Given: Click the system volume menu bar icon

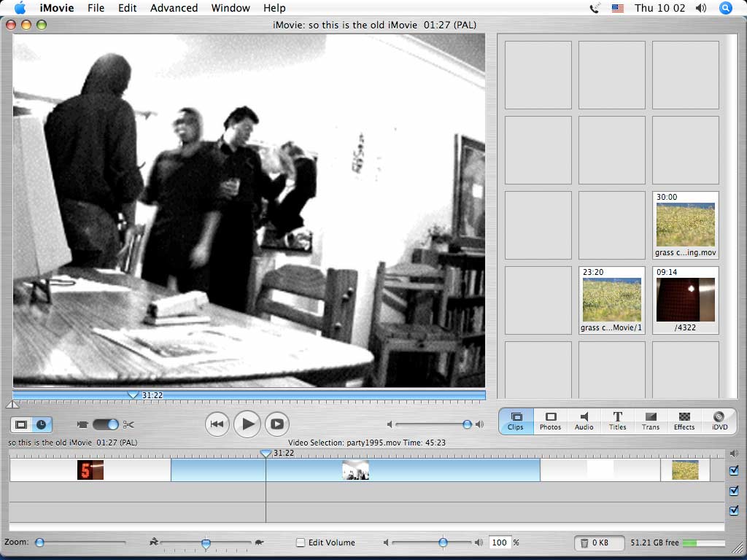Looking at the screenshot, I should pyautogui.click(x=701, y=8).
